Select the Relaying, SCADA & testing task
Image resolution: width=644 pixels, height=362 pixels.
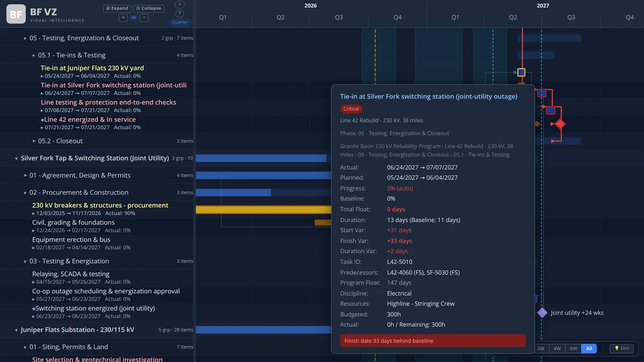[x=71, y=274]
